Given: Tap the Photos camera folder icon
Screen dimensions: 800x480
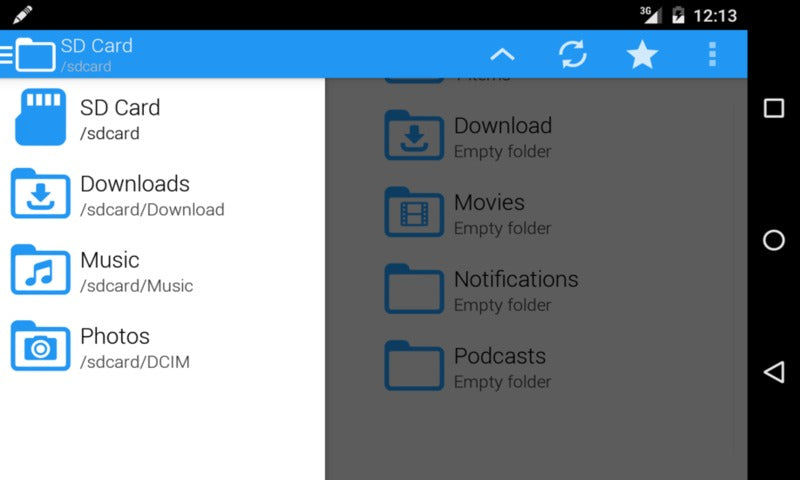Looking at the screenshot, I should pos(40,346).
